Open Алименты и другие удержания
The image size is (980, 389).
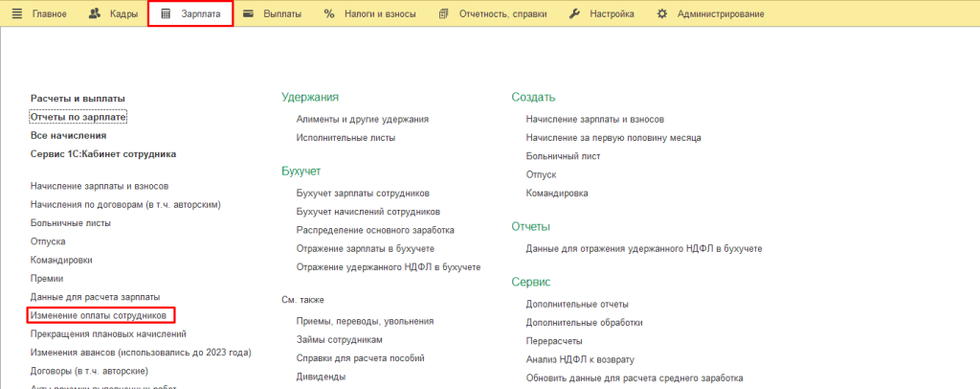(362, 119)
